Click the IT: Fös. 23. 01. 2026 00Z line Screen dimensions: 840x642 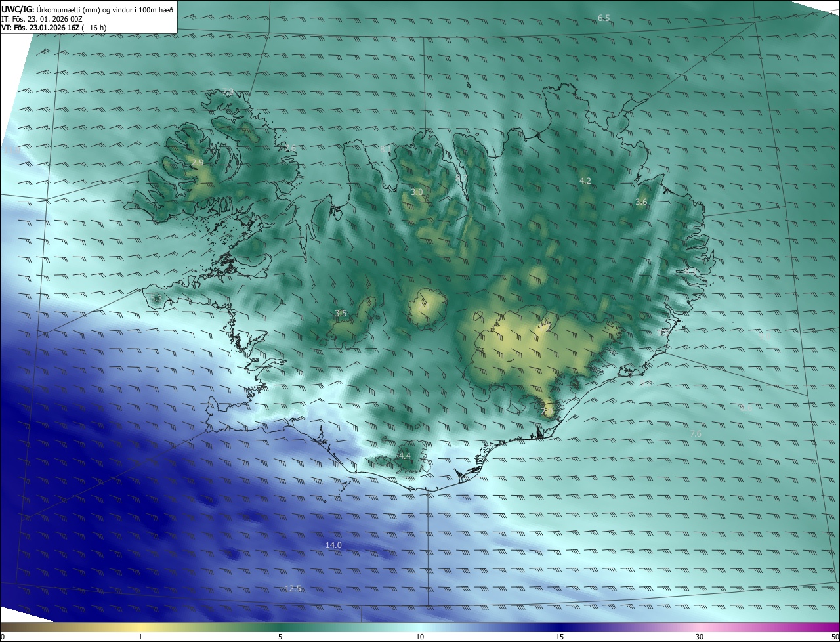pos(41,18)
